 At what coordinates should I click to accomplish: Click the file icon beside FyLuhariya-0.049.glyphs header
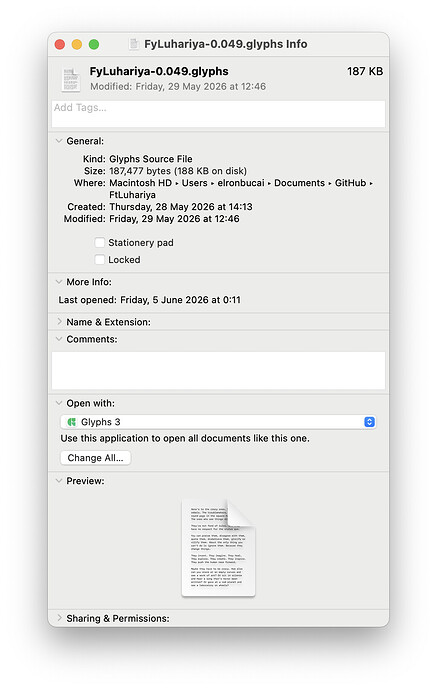tap(71, 79)
